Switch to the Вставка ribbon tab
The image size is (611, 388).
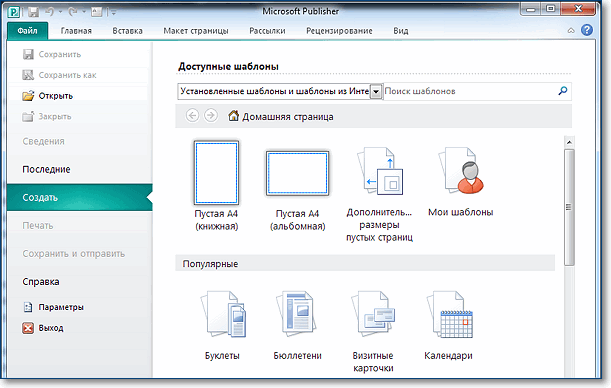pos(127,31)
